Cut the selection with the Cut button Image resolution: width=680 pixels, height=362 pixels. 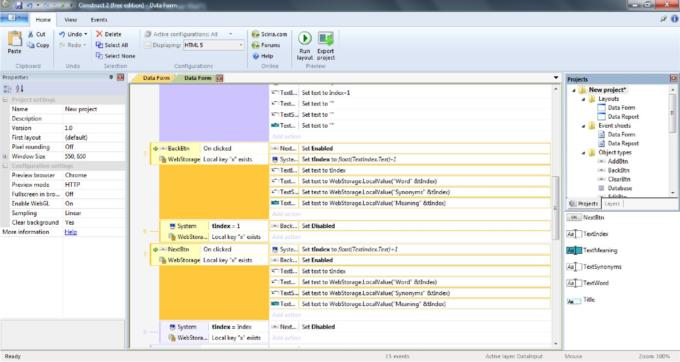coord(36,34)
